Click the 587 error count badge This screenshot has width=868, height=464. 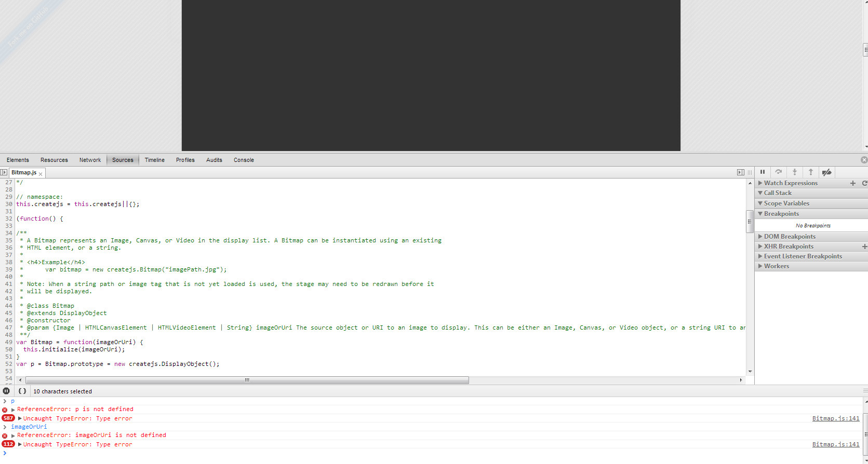8,418
